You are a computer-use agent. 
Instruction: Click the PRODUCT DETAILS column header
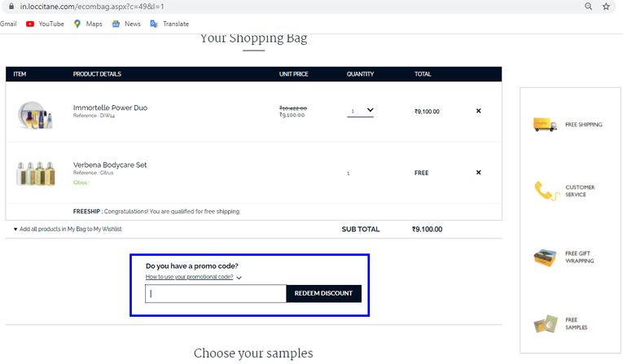click(x=97, y=74)
